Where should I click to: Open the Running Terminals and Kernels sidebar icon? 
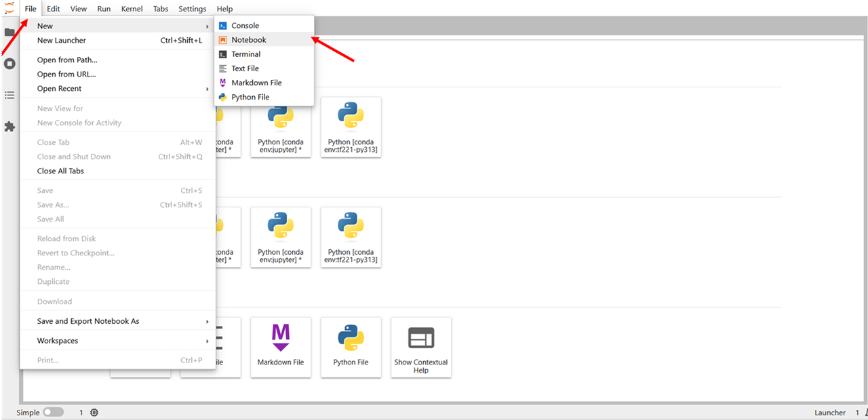(x=9, y=64)
